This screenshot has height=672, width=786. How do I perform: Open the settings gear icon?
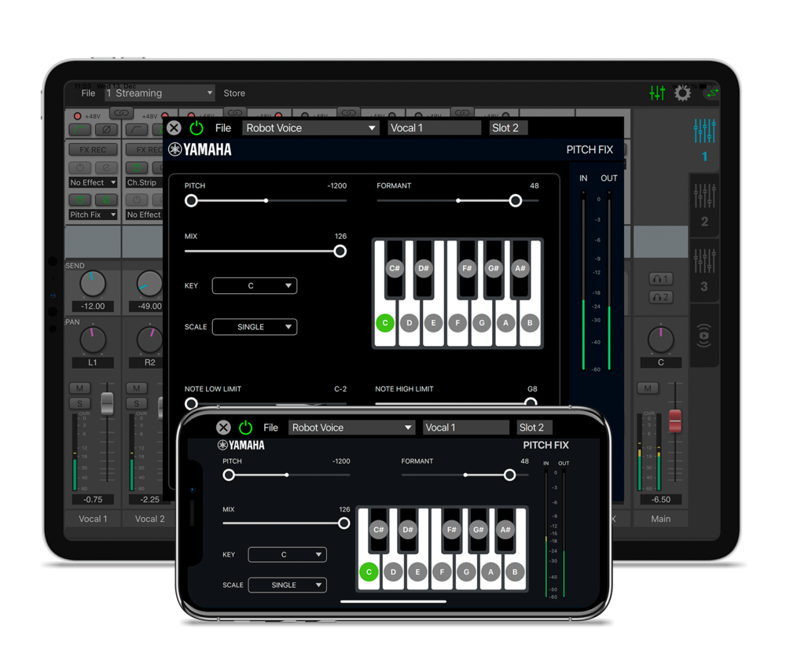pos(682,92)
